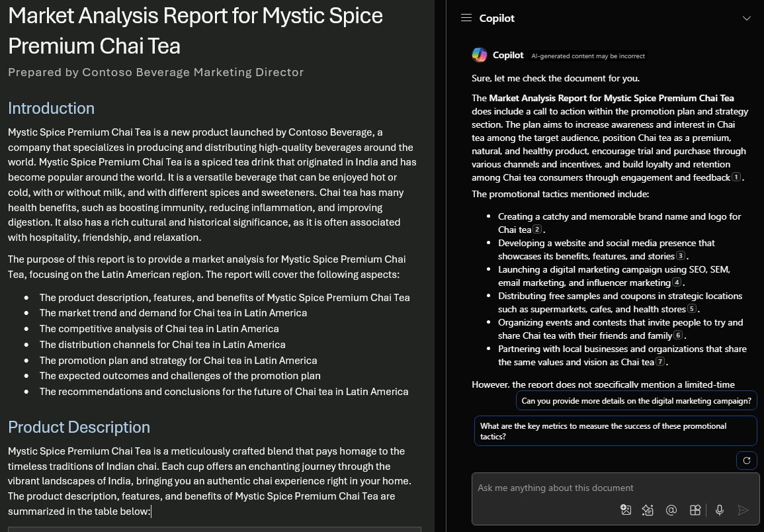This screenshot has height=532, width=764.
Task: Open citation reference 4 after digital marketing bullet
Action: [676, 282]
